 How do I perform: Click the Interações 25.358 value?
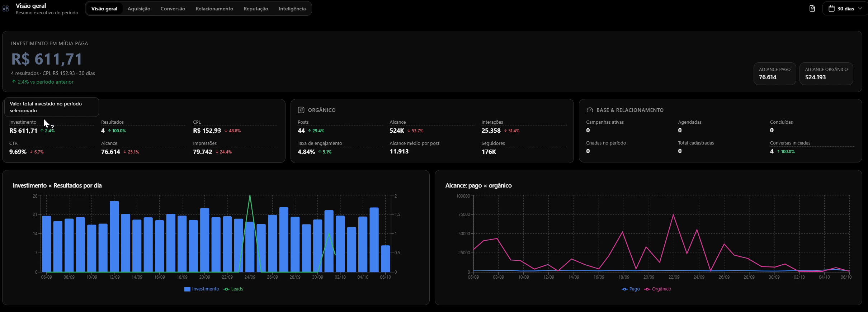(x=491, y=131)
